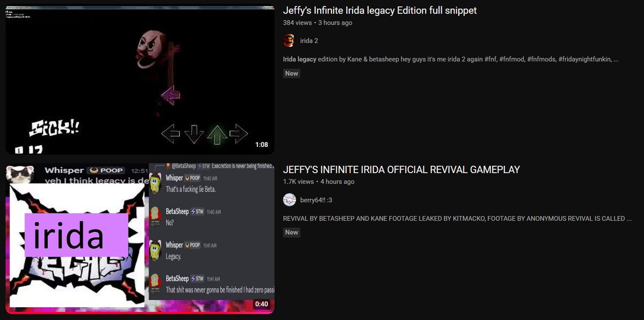
Task: Click title 'JEFFY'S INFINITE IRIDA OFFICIAL REVIVAL GAMEPLAY'
Action: tap(401, 169)
